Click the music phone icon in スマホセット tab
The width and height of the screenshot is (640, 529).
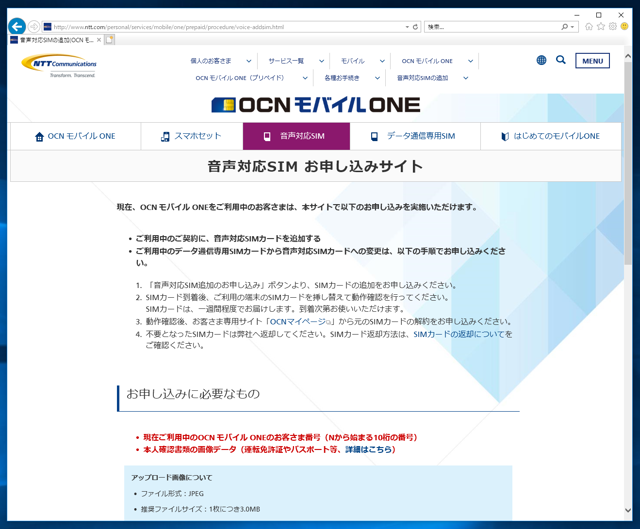tap(165, 137)
